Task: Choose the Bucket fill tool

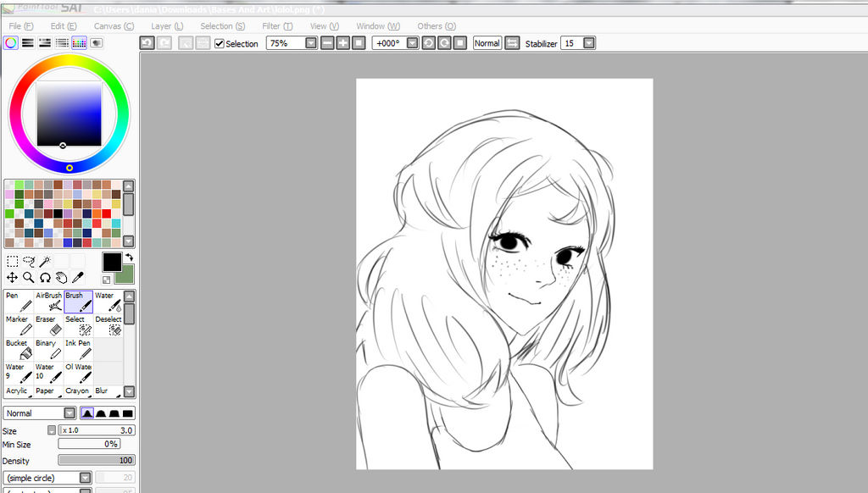Action: tap(19, 350)
